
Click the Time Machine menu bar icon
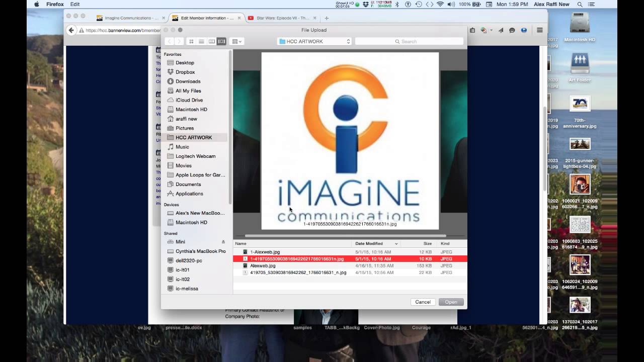pyautogui.click(x=418, y=4)
